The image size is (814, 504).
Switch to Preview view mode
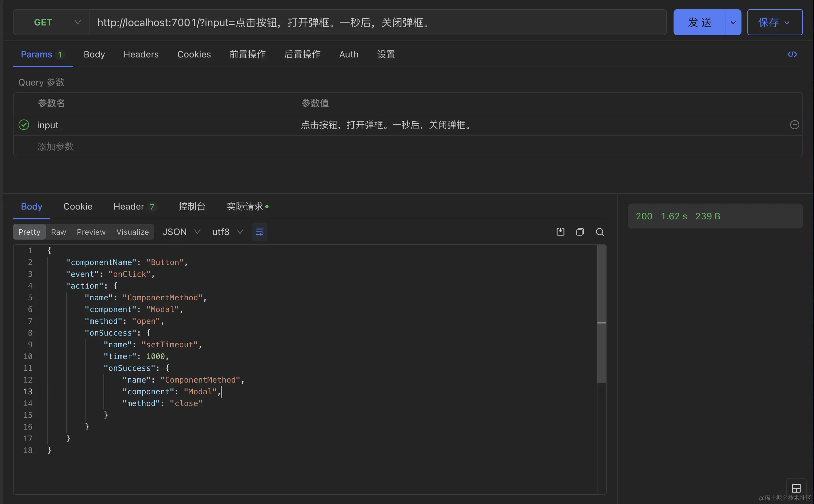91,232
